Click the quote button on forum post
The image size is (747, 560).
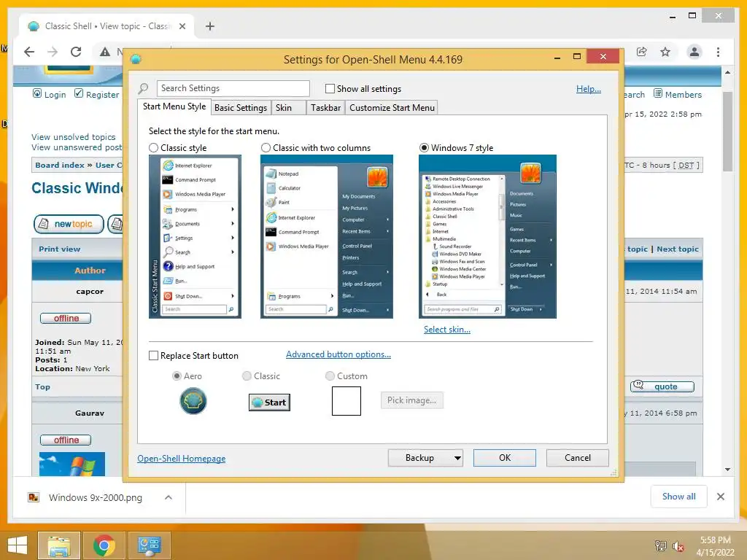click(x=662, y=386)
